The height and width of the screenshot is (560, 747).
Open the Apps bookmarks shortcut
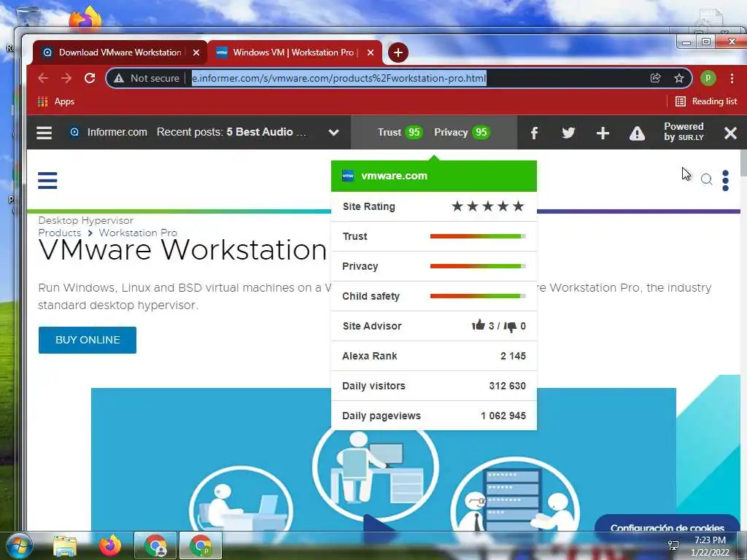point(55,101)
